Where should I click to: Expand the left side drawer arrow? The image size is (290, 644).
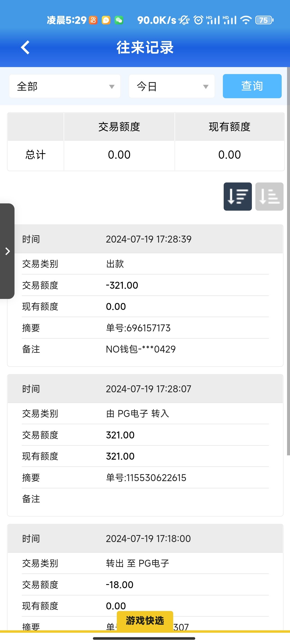tap(7, 251)
